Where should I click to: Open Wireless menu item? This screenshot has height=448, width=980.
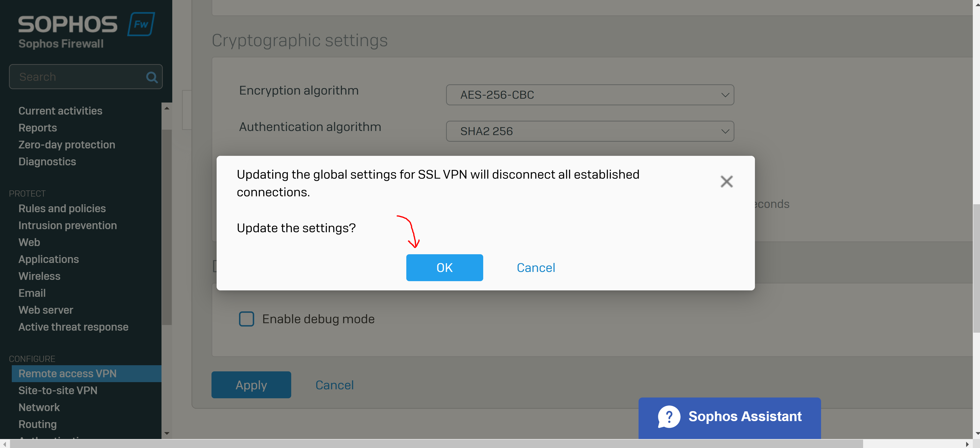tap(39, 276)
